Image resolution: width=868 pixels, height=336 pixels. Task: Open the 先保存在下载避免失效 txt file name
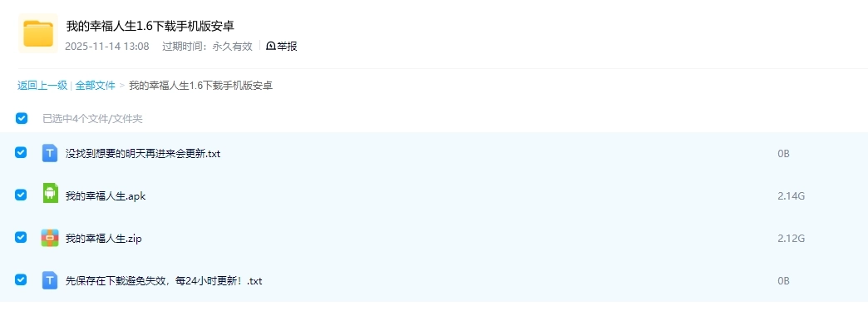[x=164, y=281]
